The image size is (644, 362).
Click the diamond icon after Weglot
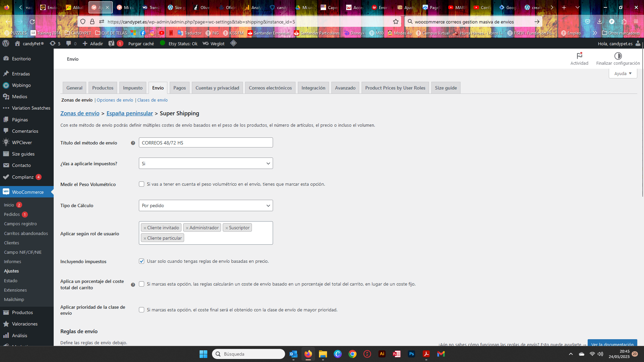pos(233,43)
